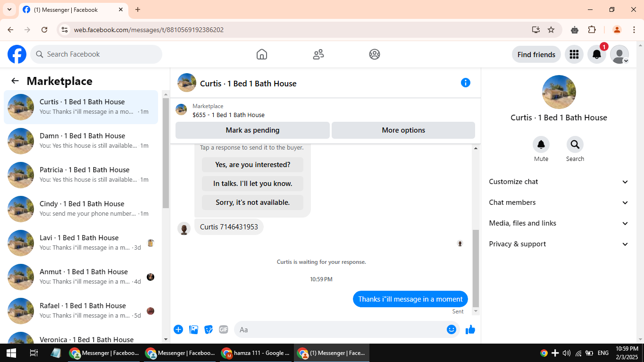This screenshot has height=362, width=644.
Task: Select the '(1) Messenger | Facebook' browser tab
Action: (x=73, y=9)
